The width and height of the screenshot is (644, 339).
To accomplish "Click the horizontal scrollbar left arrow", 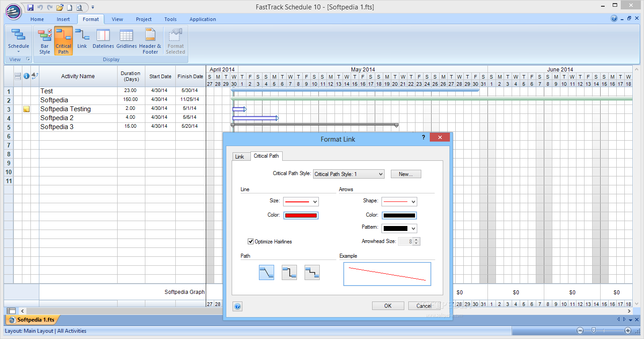I will tap(23, 311).
